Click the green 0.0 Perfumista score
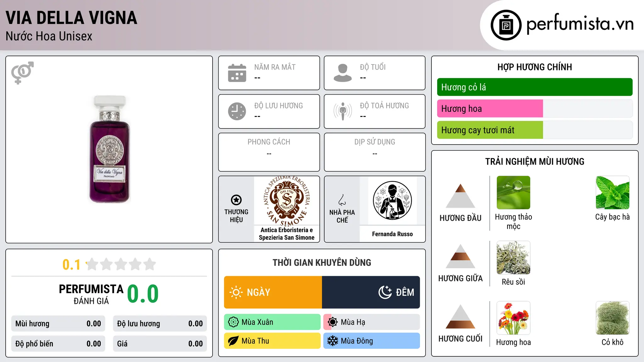This screenshot has width=644, height=362. coord(143,294)
